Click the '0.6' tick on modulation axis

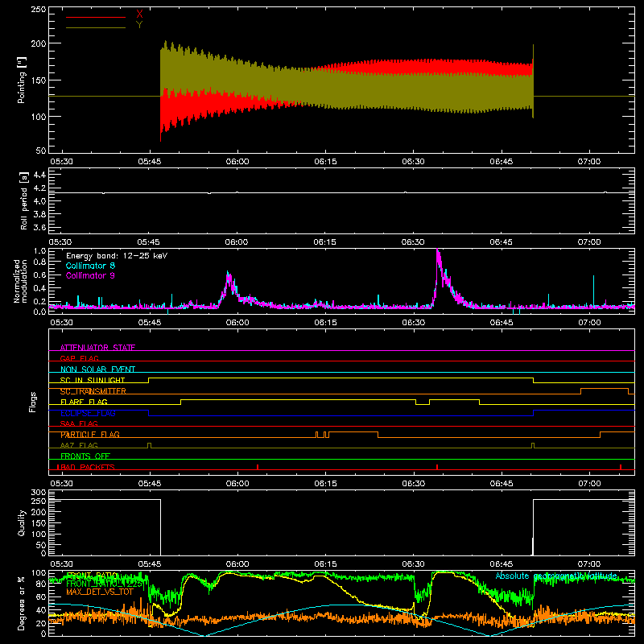(x=39, y=275)
